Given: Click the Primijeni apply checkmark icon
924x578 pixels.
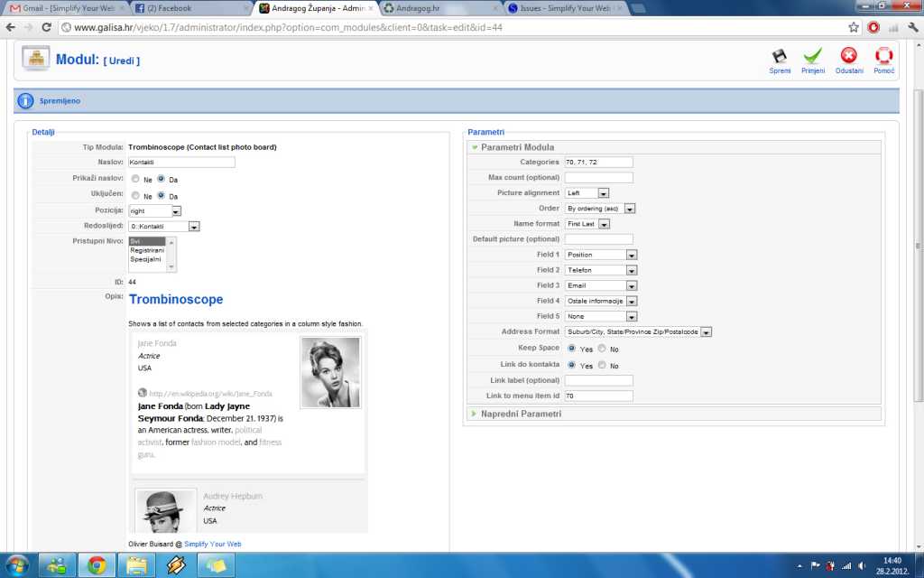Looking at the screenshot, I should click(x=813, y=57).
